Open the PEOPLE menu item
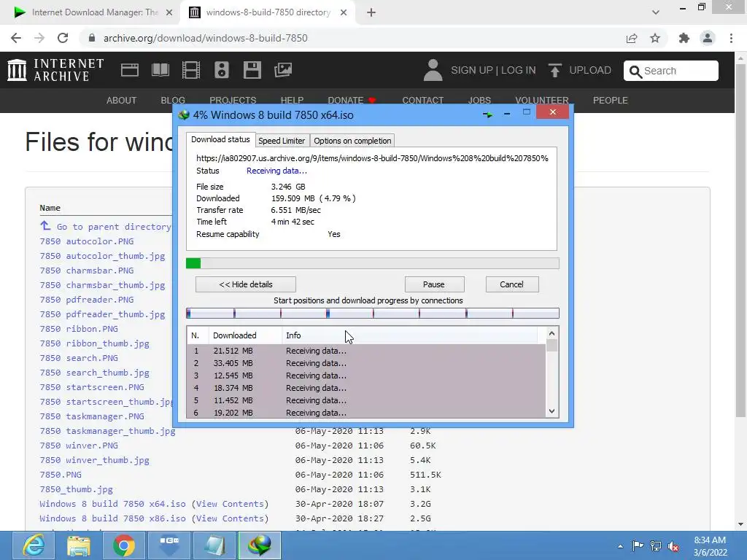This screenshot has width=747, height=560. point(611,101)
